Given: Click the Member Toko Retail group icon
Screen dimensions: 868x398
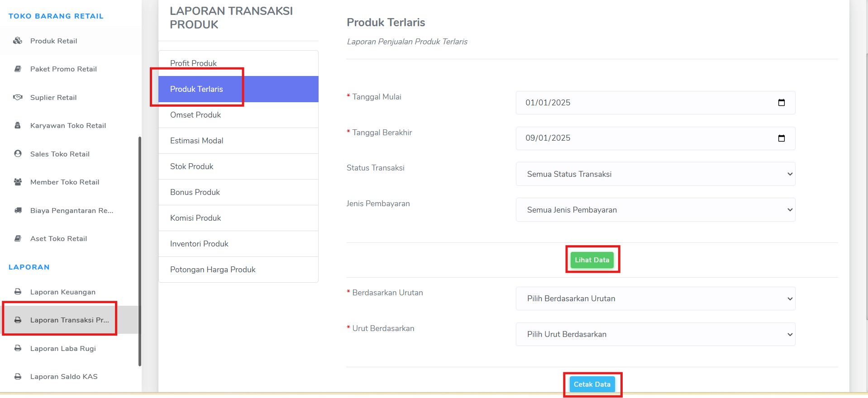Looking at the screenshot, I should coord(18,182).
